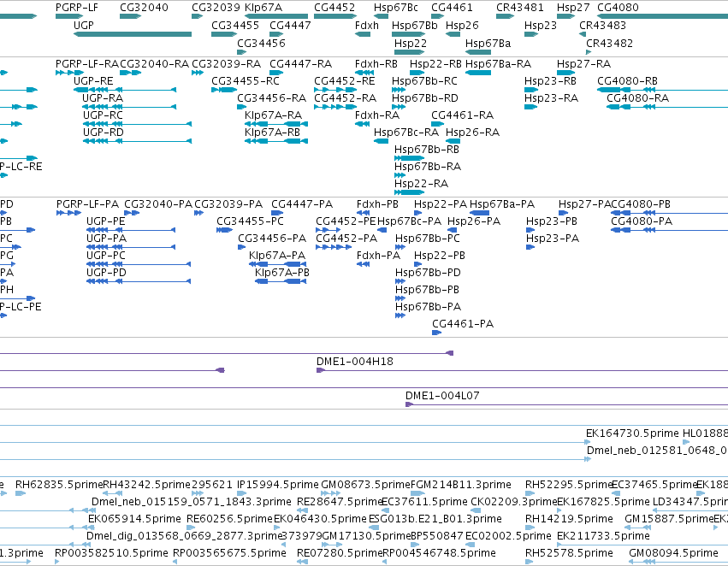
Task: Select the Hsp23-RB transcript
Action: point(531,90)
